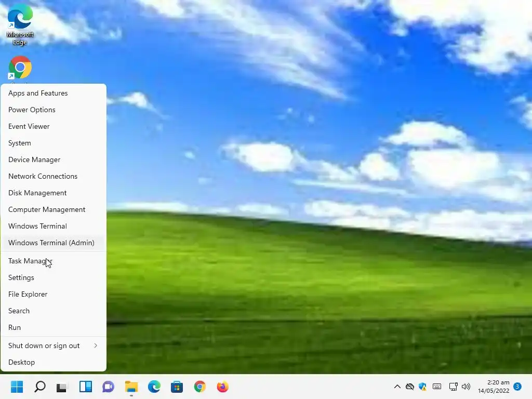Image resolution: width=532 pixels, height=399 pixels.
Task: Open Task View on taskbar
Action: [62, 387]
